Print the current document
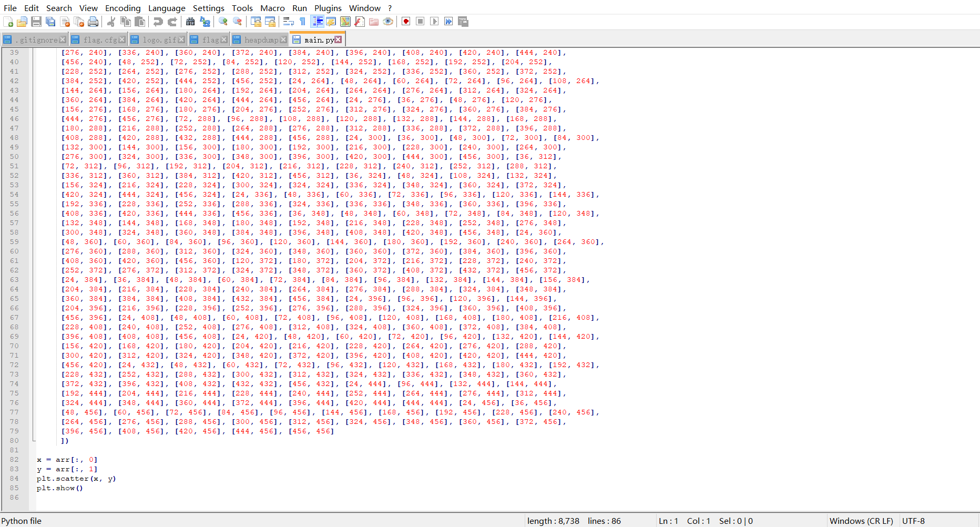This screenshot has width=980, height=527. click(94, 22)
